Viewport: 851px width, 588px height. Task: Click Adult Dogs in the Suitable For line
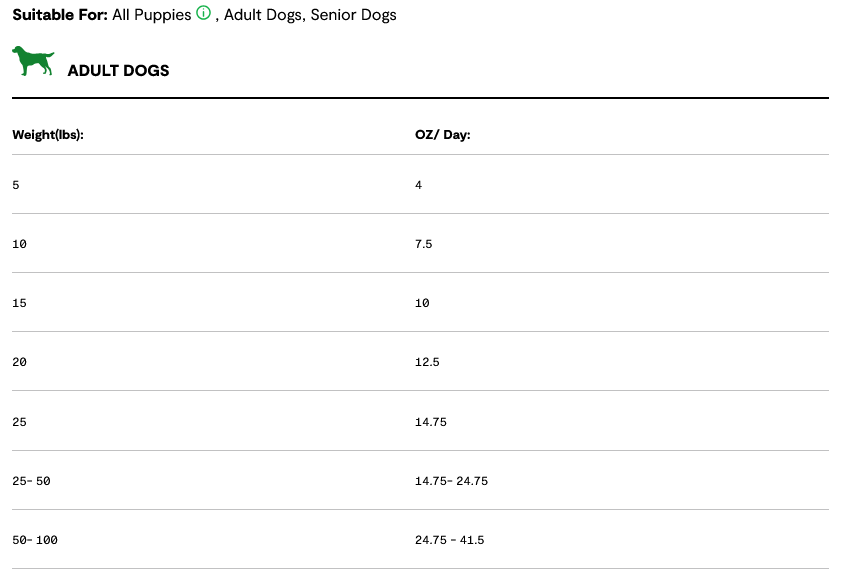262,15
